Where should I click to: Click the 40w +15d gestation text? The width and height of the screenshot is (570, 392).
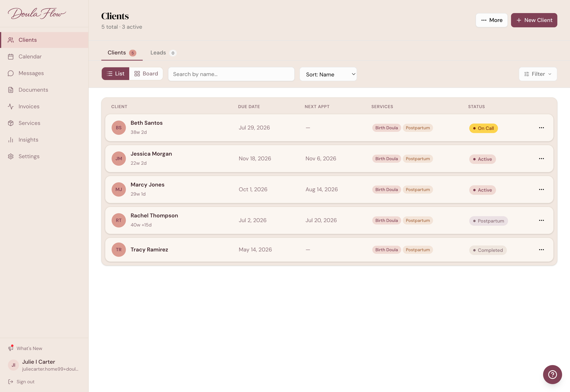(141, 225)
